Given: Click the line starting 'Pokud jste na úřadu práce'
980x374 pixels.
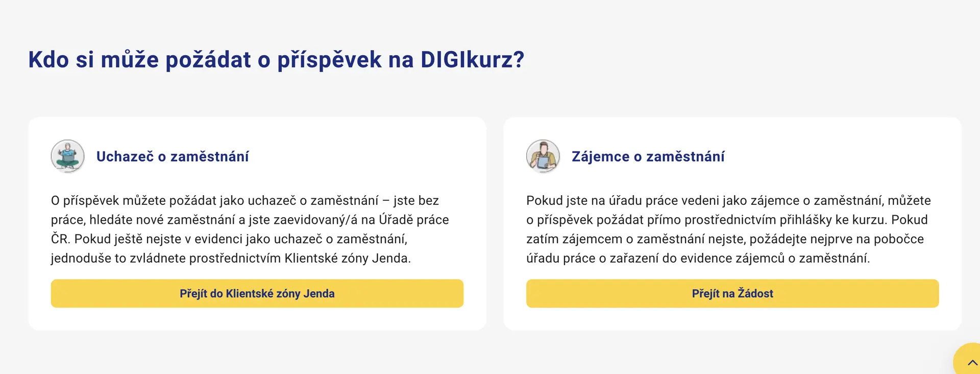Looking at the screenshot, I should 728,200.
